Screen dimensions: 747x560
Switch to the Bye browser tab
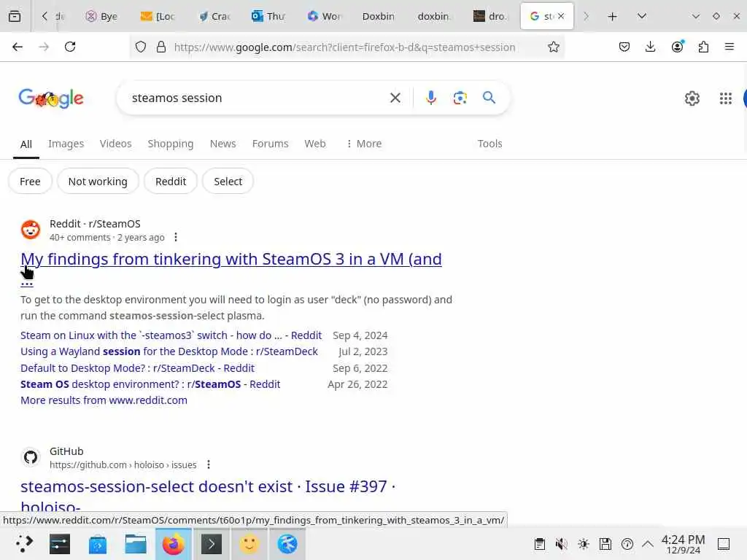101,16
